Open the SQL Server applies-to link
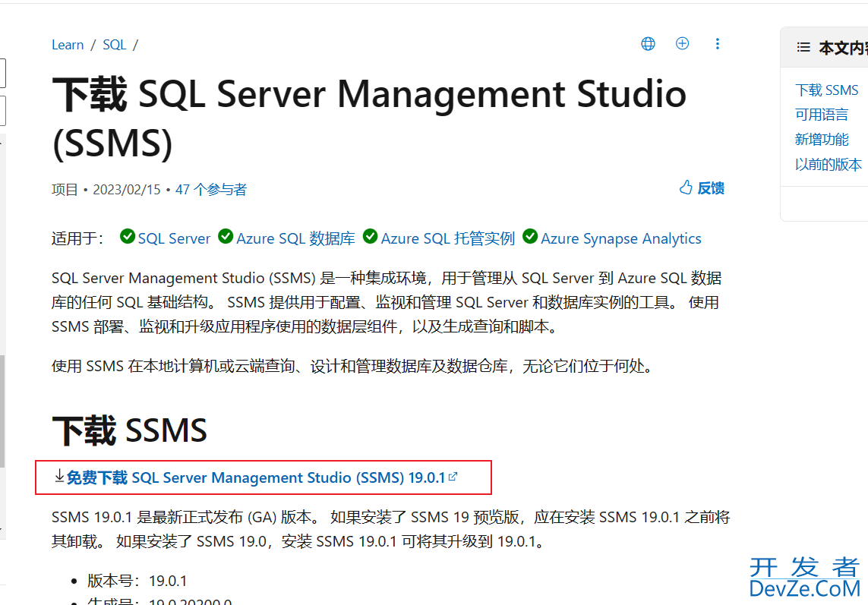 coord(174,238)
